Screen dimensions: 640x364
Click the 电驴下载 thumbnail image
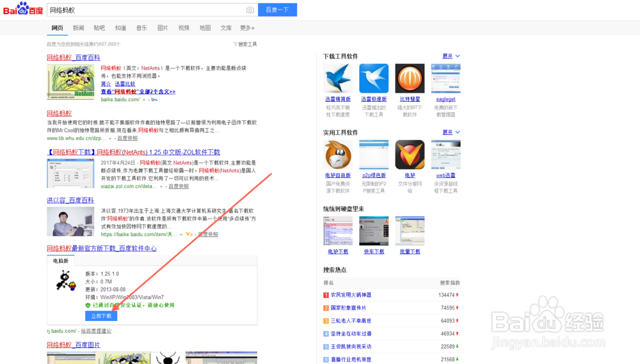[338, 231]
